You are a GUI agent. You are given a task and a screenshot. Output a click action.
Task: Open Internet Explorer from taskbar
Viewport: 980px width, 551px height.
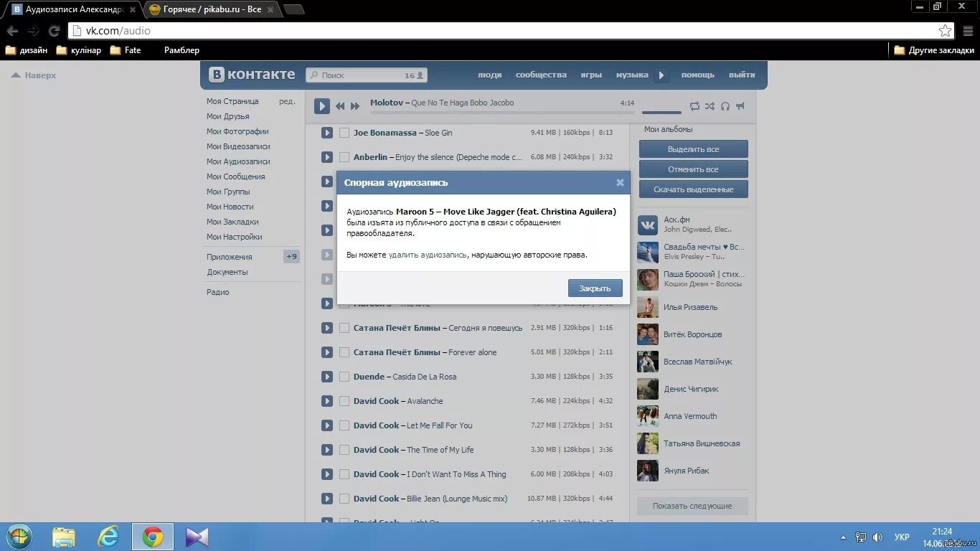pos(108,537)
